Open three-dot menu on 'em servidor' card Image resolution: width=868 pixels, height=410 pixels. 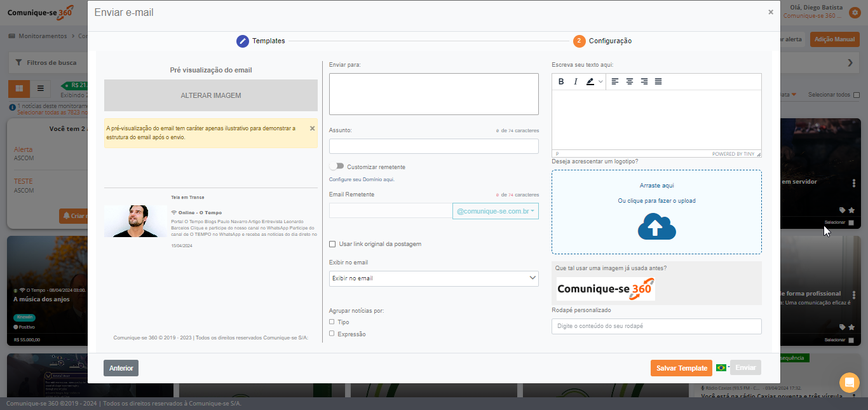(x=853, y=183)
